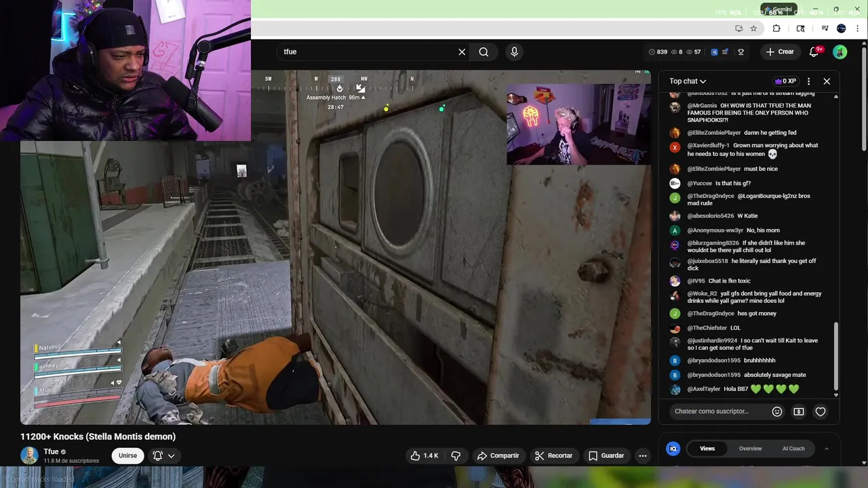The height and width of the screenshot is (488, 868).
Task: Click the install app icon in address bar
Action: (x=739, y=28)
